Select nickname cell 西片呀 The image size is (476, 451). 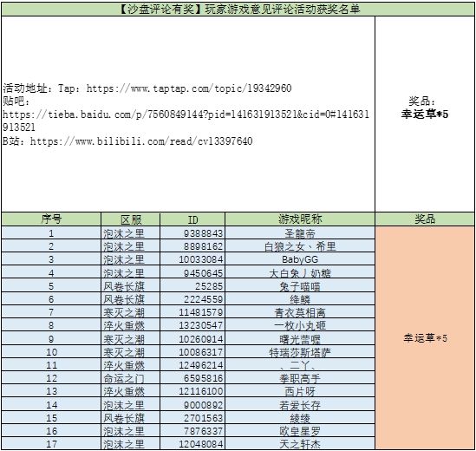(x=300, y=391)
